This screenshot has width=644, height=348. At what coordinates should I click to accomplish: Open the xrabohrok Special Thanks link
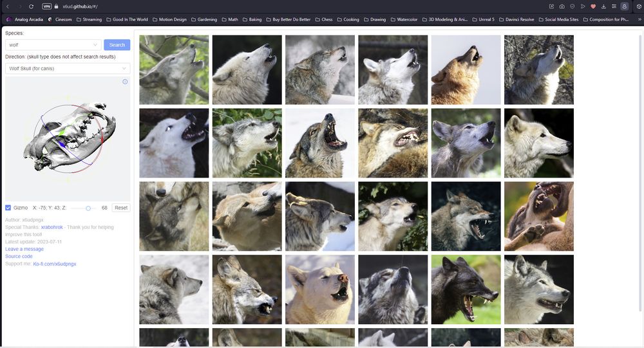tap(52, 227)
